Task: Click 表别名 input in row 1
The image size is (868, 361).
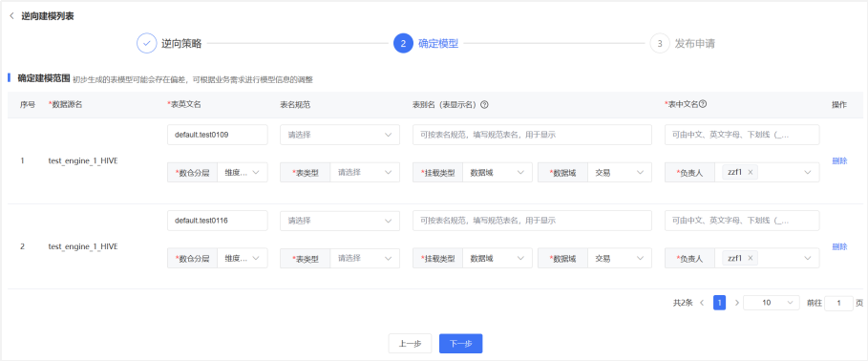Action: pos(532,135)
